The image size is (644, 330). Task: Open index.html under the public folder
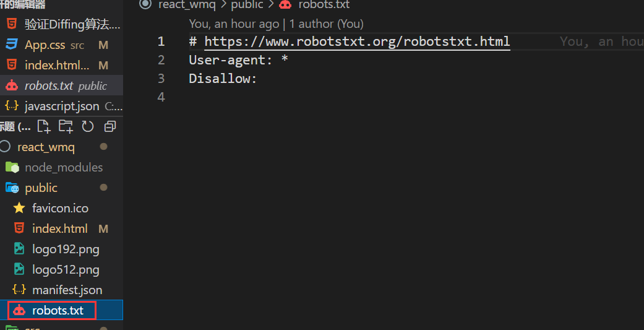[59, 228]
